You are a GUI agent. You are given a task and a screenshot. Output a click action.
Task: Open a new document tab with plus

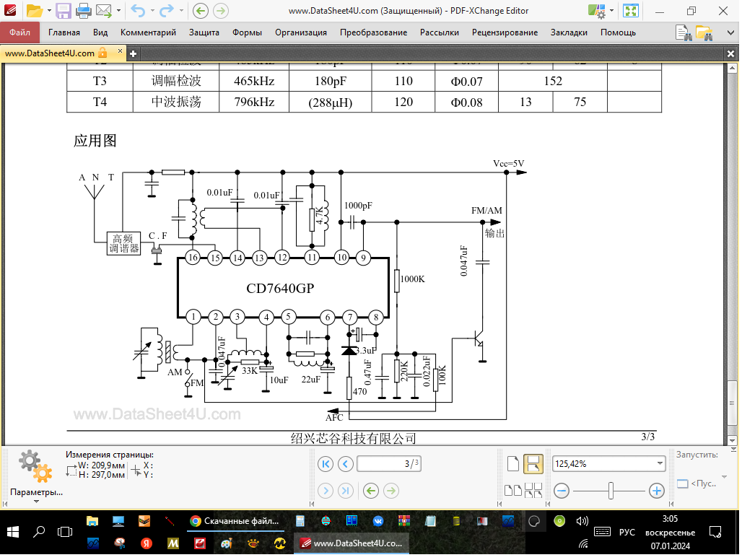133,53
